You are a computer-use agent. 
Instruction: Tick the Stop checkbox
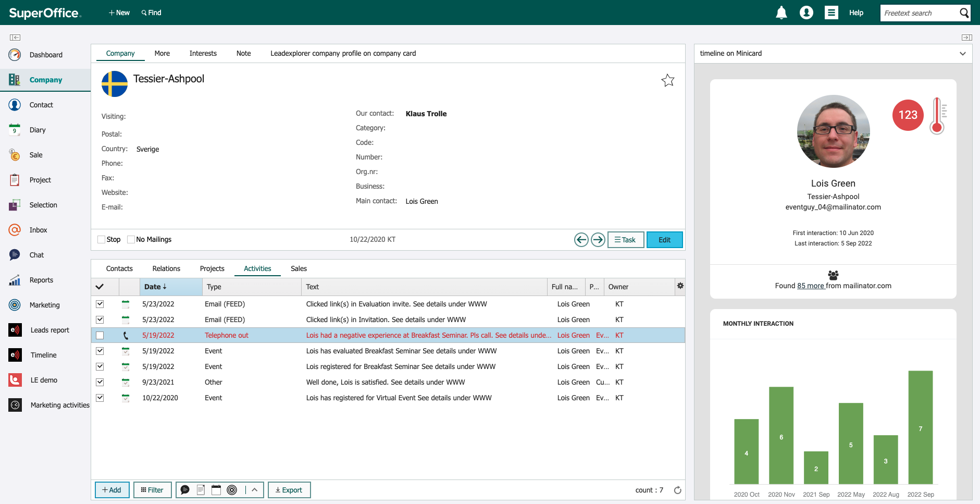coord(101,240)
